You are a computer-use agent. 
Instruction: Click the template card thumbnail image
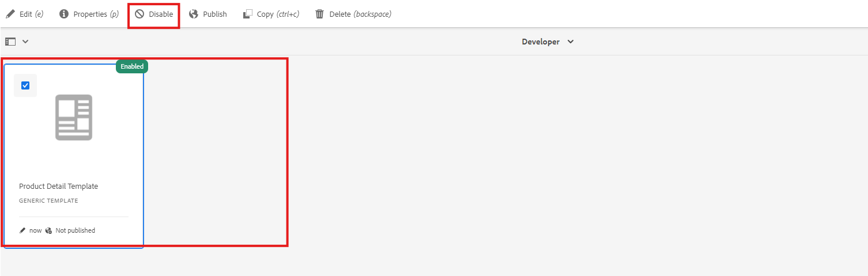pos(74,117)
